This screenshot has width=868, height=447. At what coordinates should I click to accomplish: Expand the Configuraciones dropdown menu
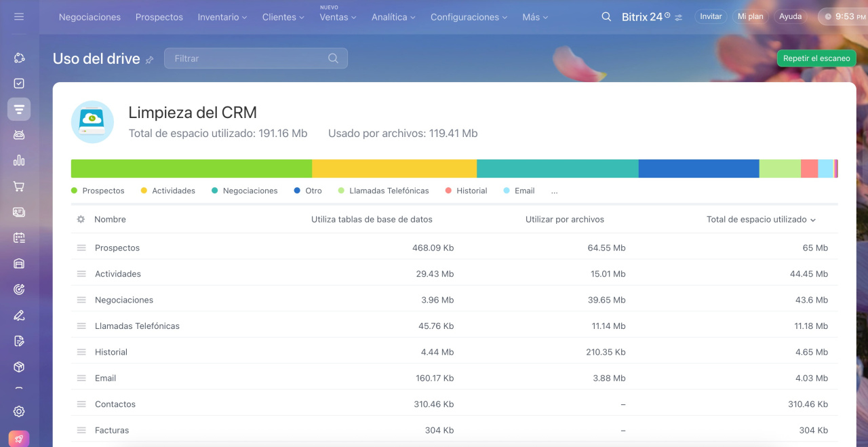coord(469,18)
